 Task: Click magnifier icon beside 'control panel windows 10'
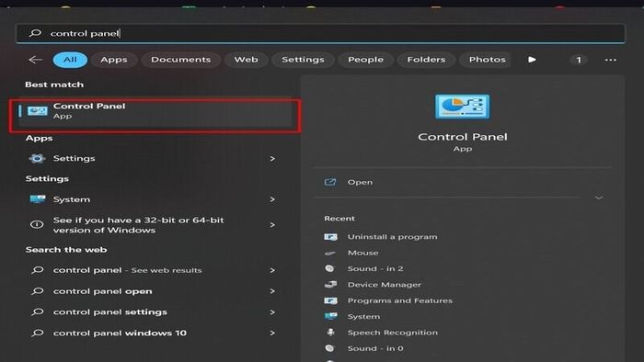click(38, 333)
